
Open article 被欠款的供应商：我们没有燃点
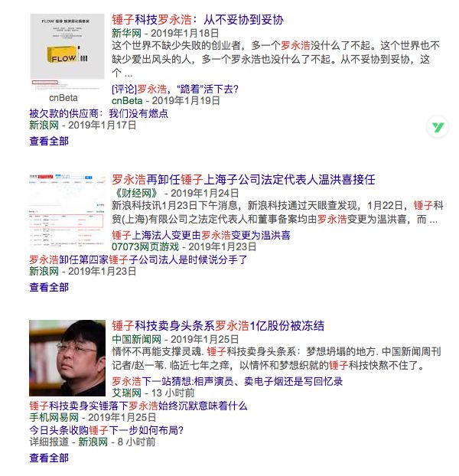[99, 113]
